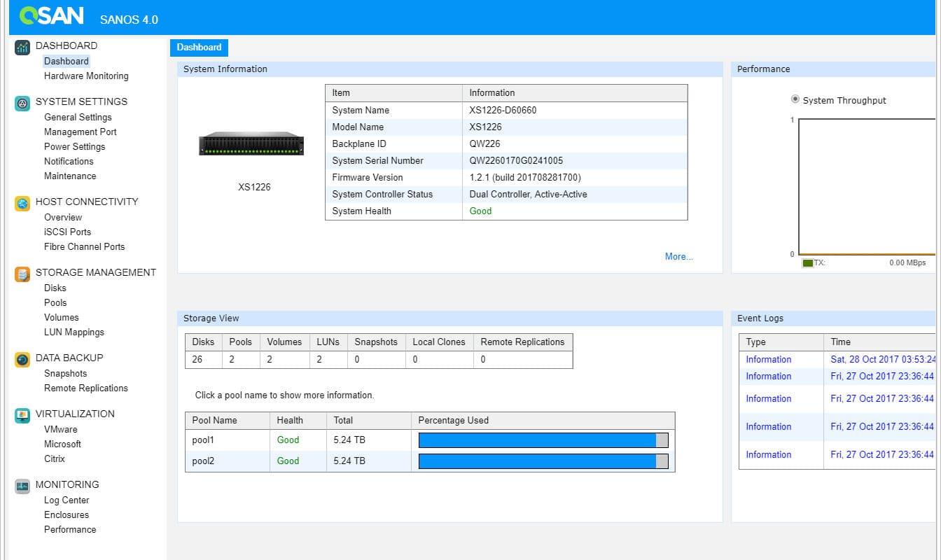
Task: Open the Pools page
Action: [55, 302]
